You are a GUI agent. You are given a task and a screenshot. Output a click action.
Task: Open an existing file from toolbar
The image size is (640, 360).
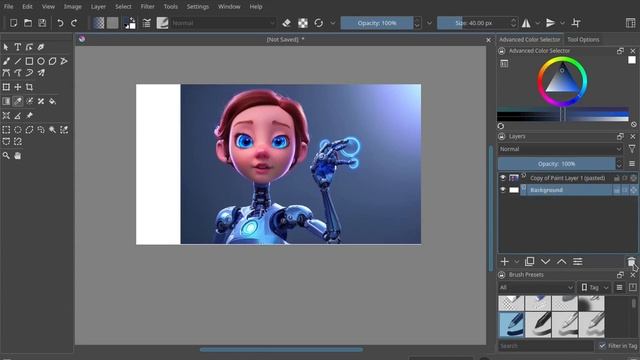pyautogui.click(x=28, y=23)
